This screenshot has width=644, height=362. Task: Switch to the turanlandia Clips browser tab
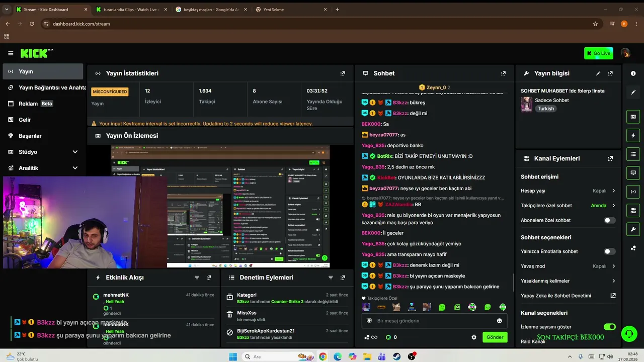(x=131, y=10)
